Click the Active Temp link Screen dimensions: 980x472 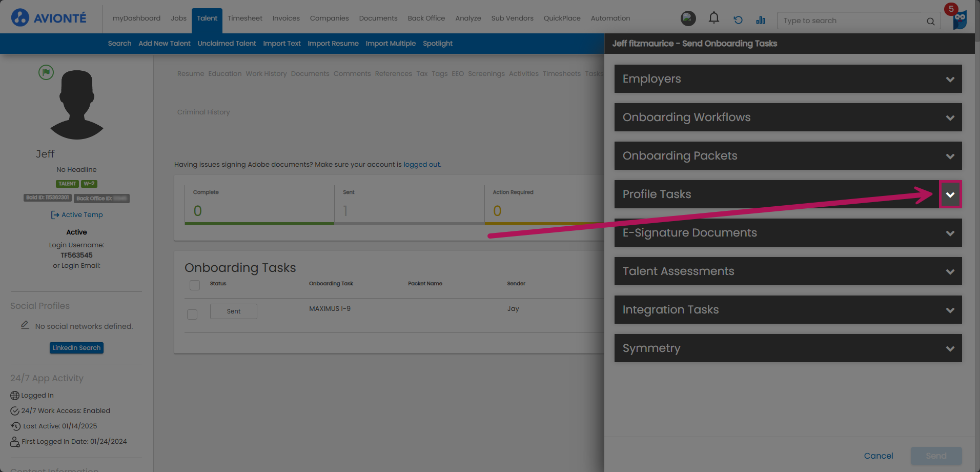point(82,215)
